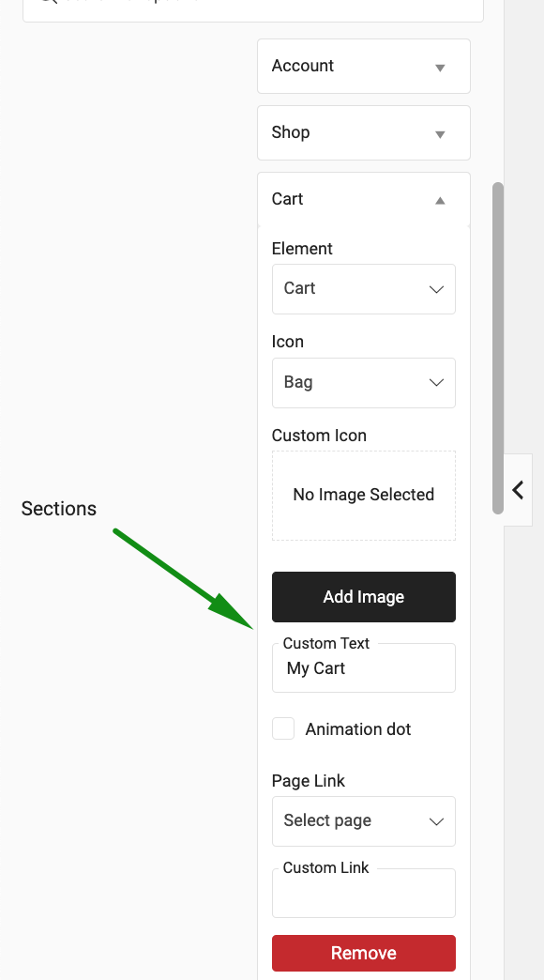Focus the empty Custom Link field
The width and height of the screenshot is (544, 980).
pyautogui.click(x=364, y=893)
